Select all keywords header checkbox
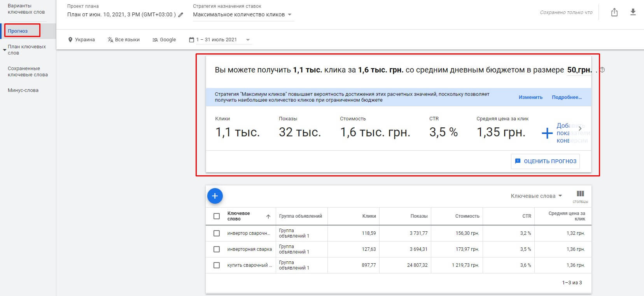This screenshot has width=644, height=296. point(217,216)
